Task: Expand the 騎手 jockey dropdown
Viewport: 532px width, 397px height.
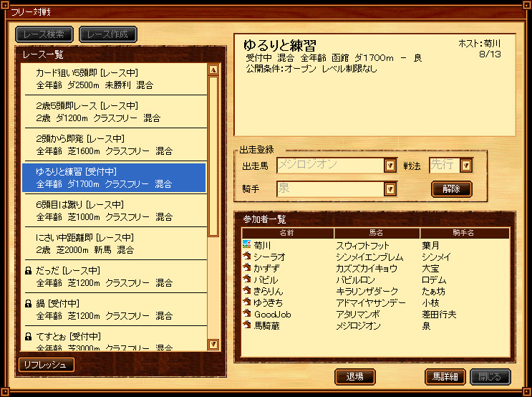Action: click(390, 189)
